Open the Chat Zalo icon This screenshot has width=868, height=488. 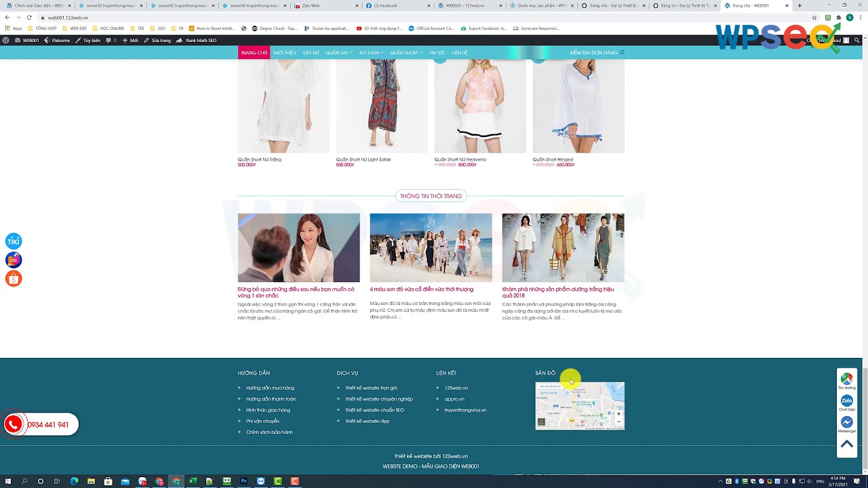click(x=847, y=401)
